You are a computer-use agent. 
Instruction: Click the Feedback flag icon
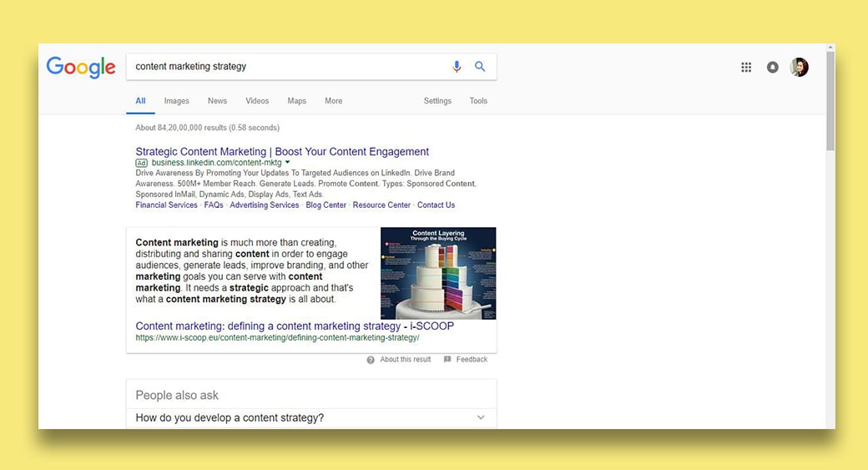(447, 360)
